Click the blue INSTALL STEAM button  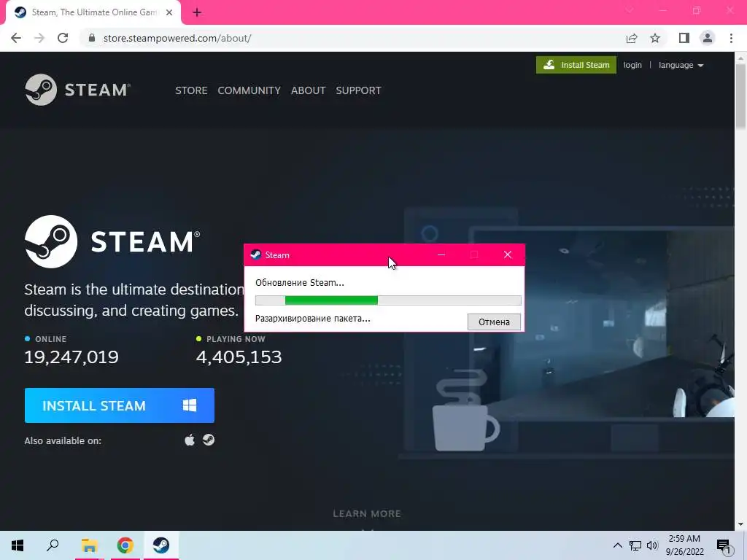tap(120, 405)
